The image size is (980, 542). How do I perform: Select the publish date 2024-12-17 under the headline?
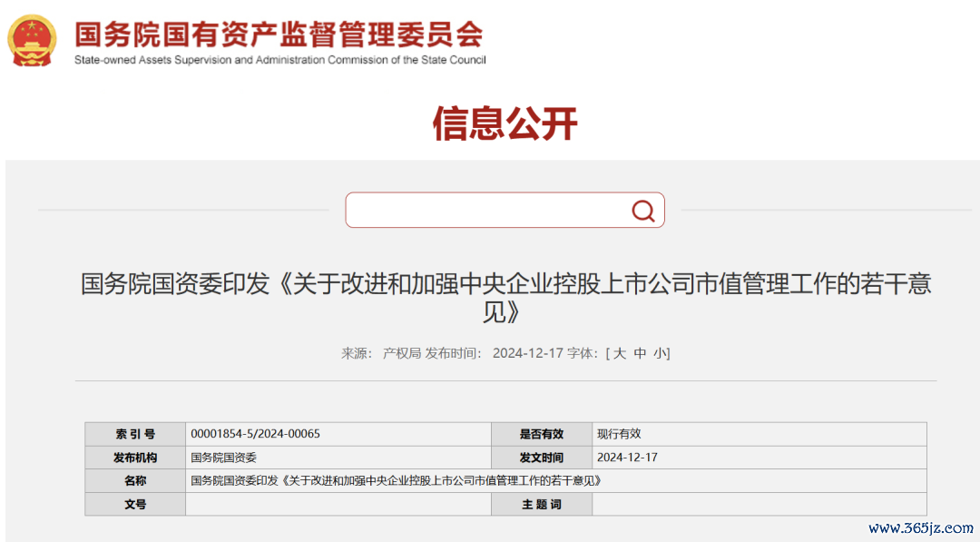coord(528,353)
